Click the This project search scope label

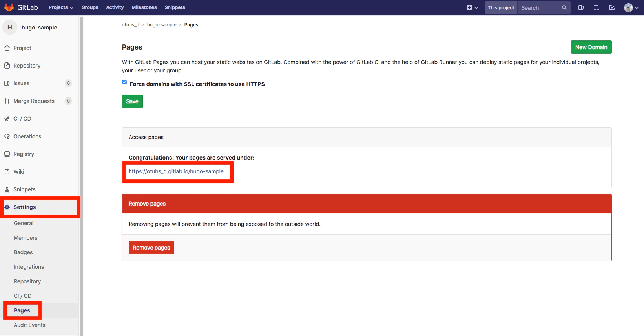click(501, 7)
